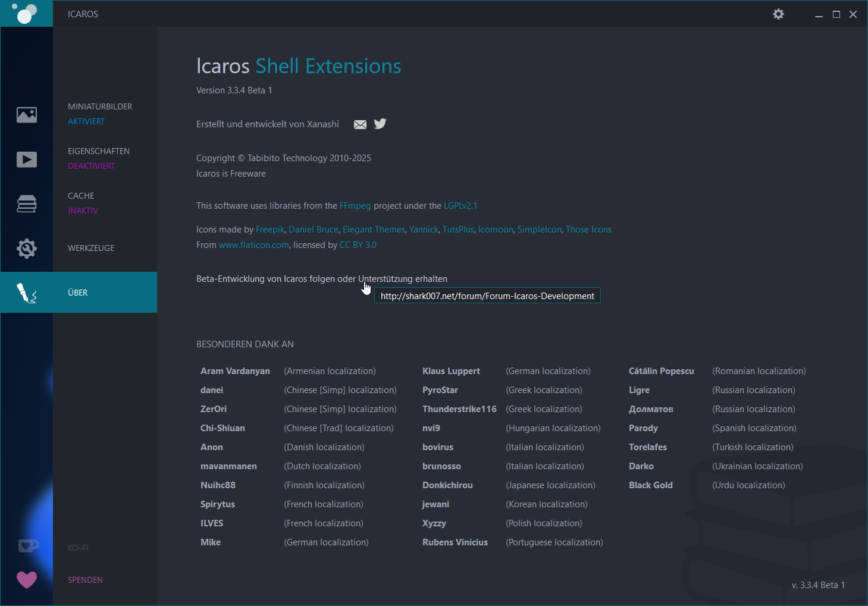Viewport: 868px width, 606px height.
Task: Open the Miniaturbilder thumbnail image icon
Action: point(27,114)
